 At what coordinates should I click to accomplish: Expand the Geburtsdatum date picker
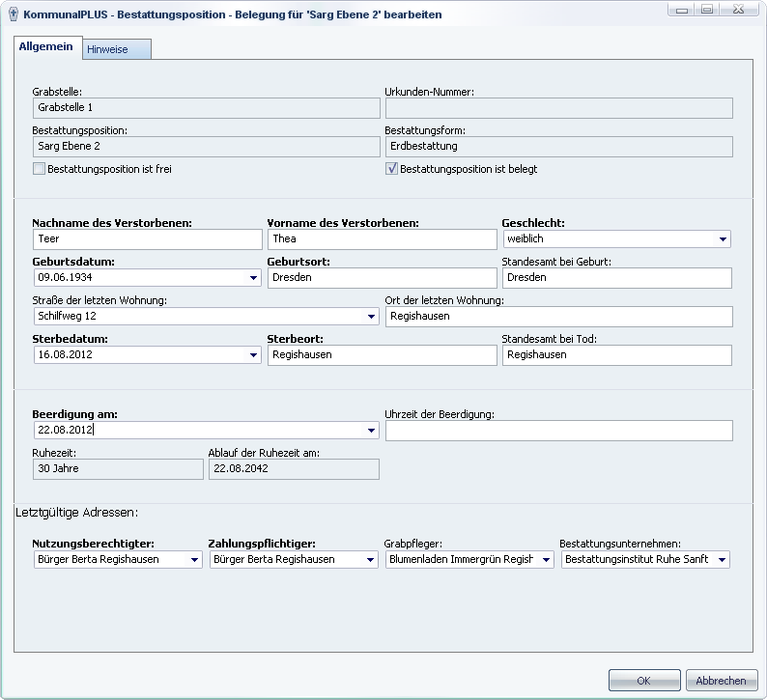[252, 278]
